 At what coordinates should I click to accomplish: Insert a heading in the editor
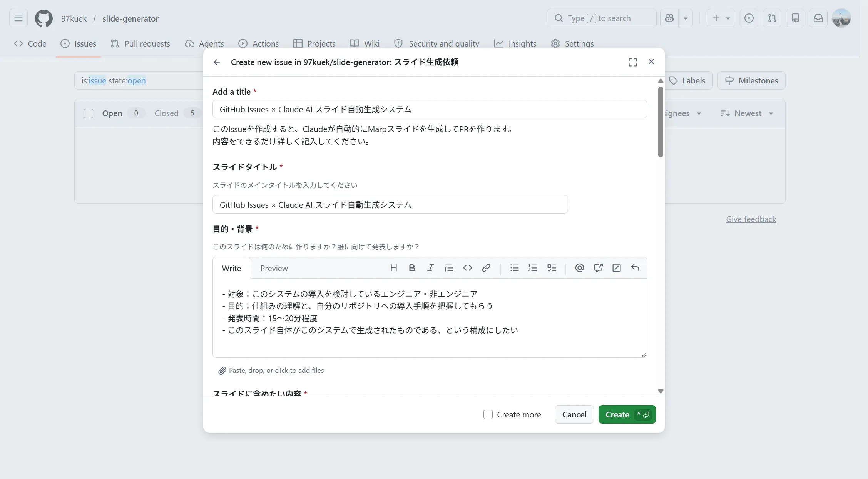click(x=393, y=268)
